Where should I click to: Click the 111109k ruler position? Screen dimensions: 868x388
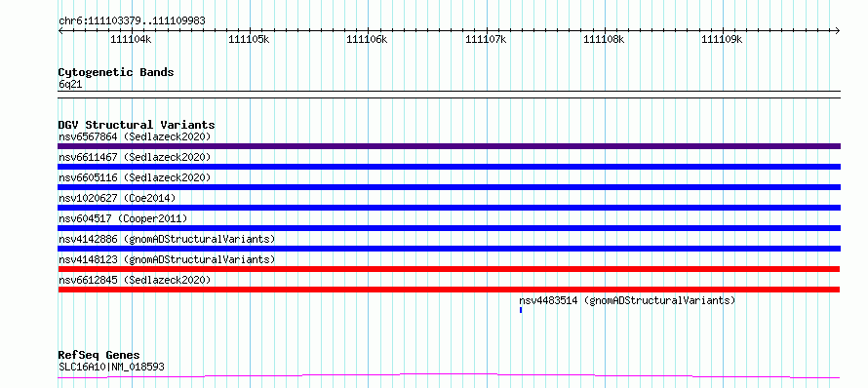[x=722, y=39]
